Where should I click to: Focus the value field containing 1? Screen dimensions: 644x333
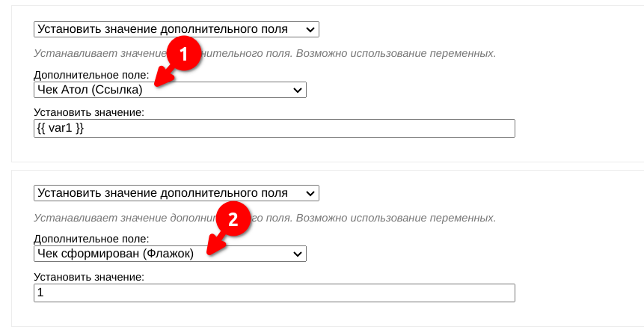[x=275, y=293]
